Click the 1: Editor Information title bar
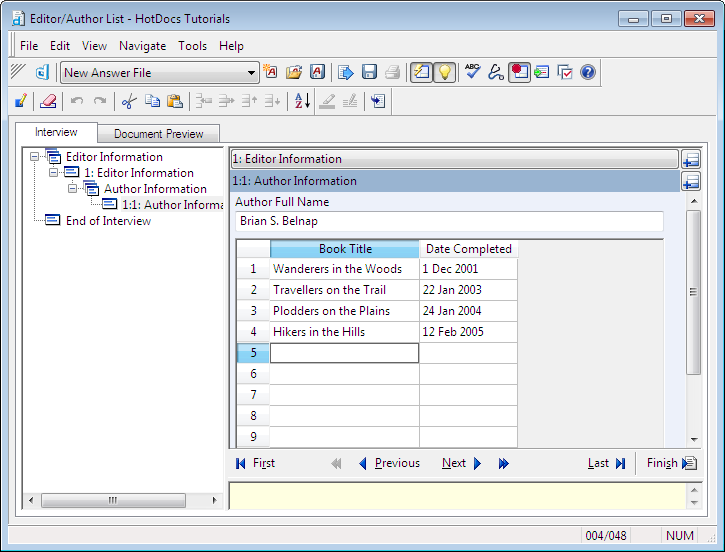The width and height of the screenshot is (725, 552). click(455, 159)
